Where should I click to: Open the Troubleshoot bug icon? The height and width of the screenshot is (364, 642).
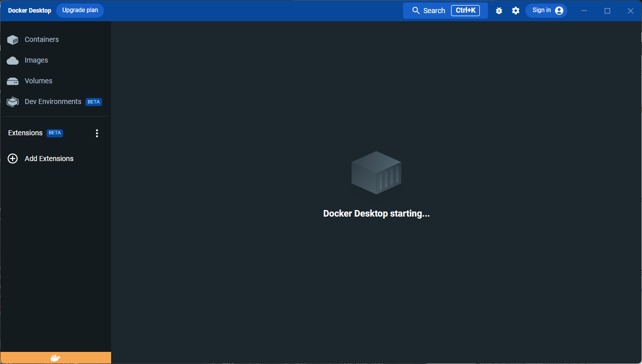click(x=499, y=11)
